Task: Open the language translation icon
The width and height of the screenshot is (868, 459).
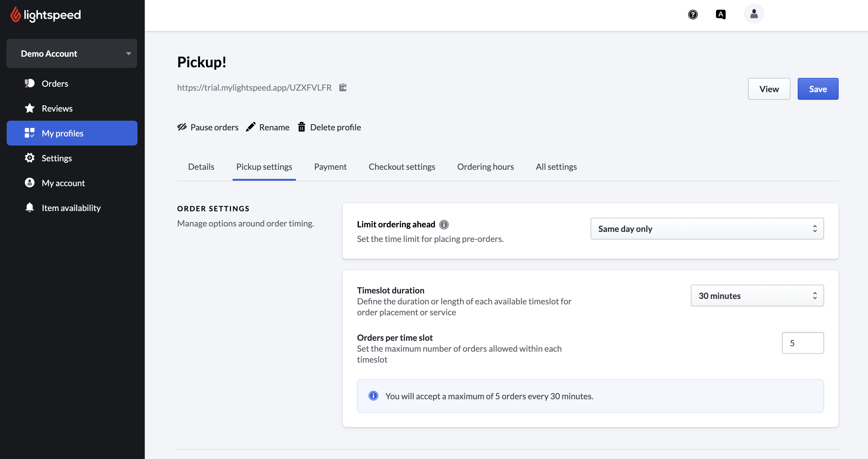Action: pyautogui.click(x=721, y=15)
